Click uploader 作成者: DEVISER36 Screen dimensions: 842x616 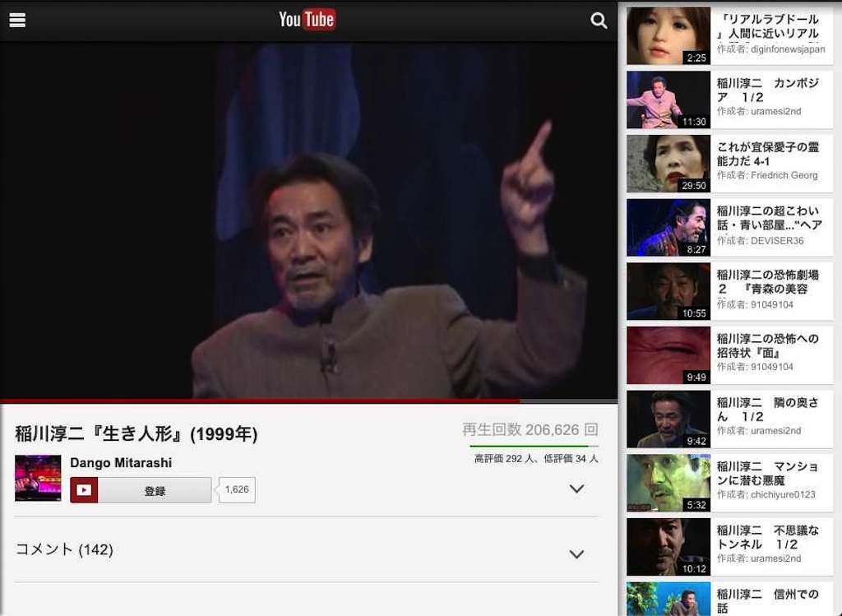761,241
